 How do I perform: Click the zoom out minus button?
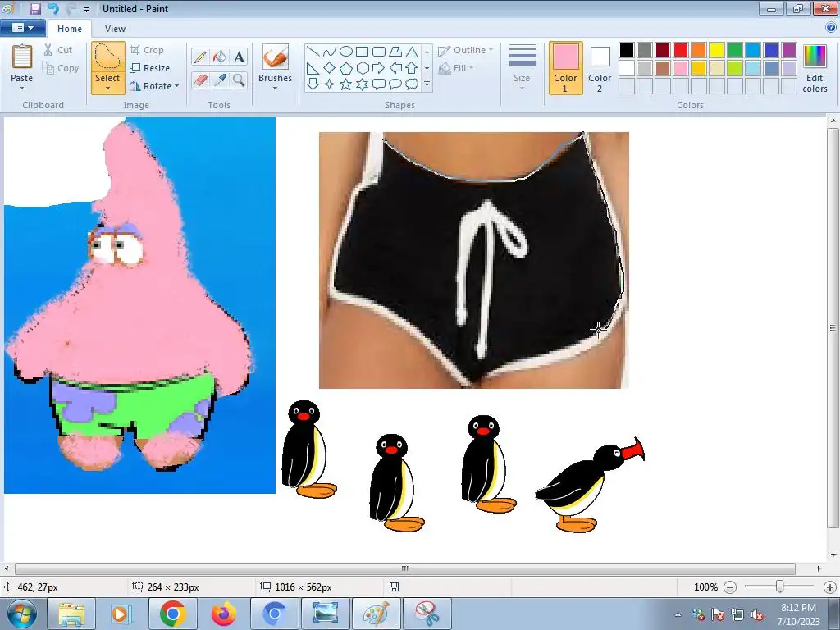729,587
